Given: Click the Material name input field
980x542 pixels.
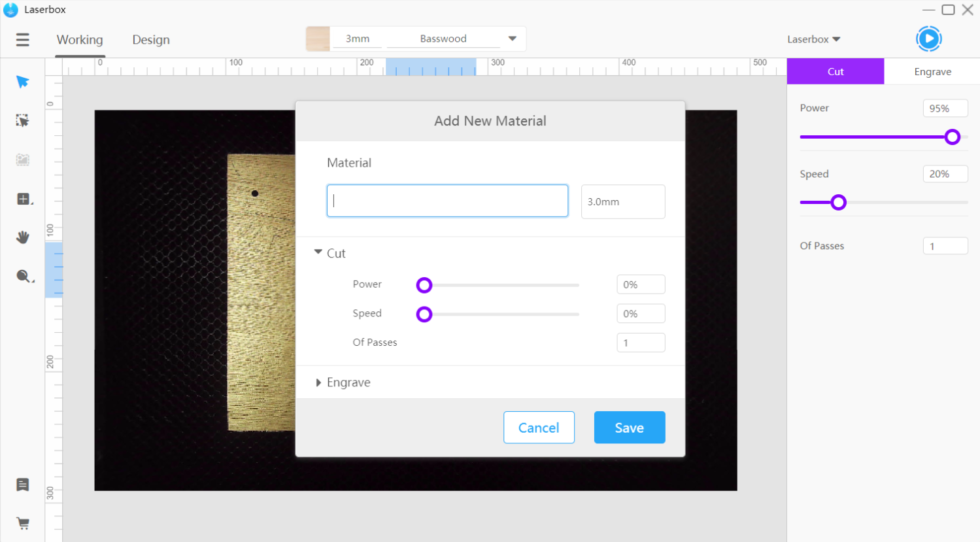Looking at the screenshot, I should click(x=448, y=201).
